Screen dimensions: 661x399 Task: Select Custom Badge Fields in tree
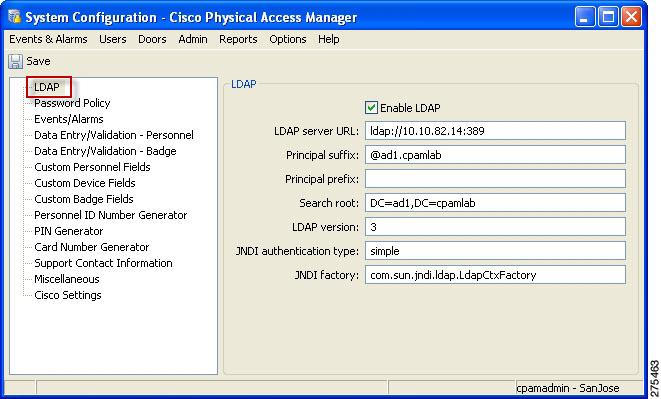pyautogui.click(x=83, y=199)
